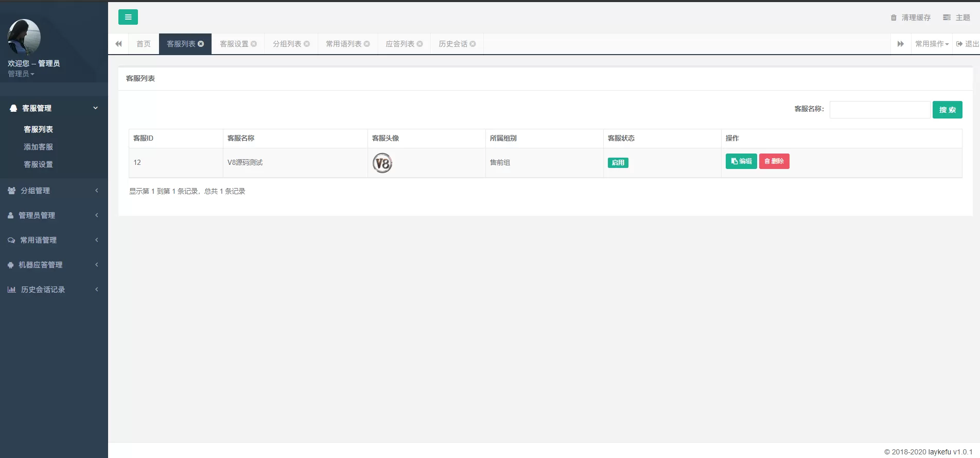Close the 常用语列表 tab
Image resolution: width=980 pixels, height=458 pixels.
click(x=367, y=44)
